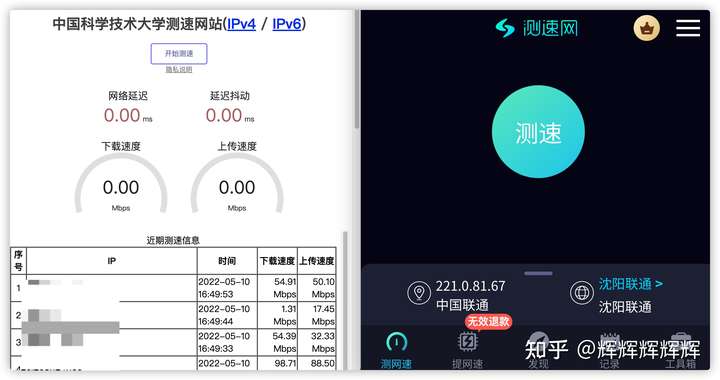Screen dimensions: 720x380
Task: Click the 32.33 Mbps upload cell
Action: (317, 342)
